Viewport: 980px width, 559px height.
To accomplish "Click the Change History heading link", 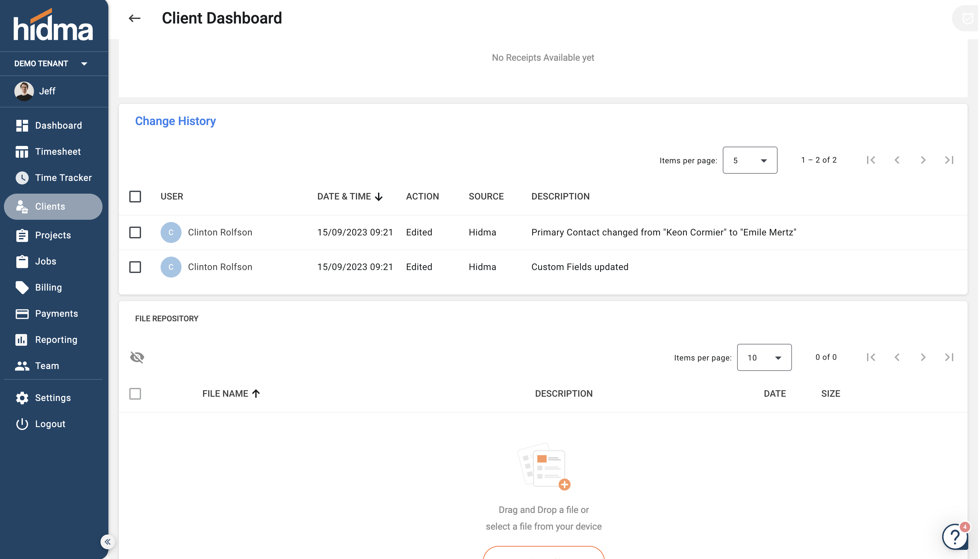I will (x=175, y=121).
